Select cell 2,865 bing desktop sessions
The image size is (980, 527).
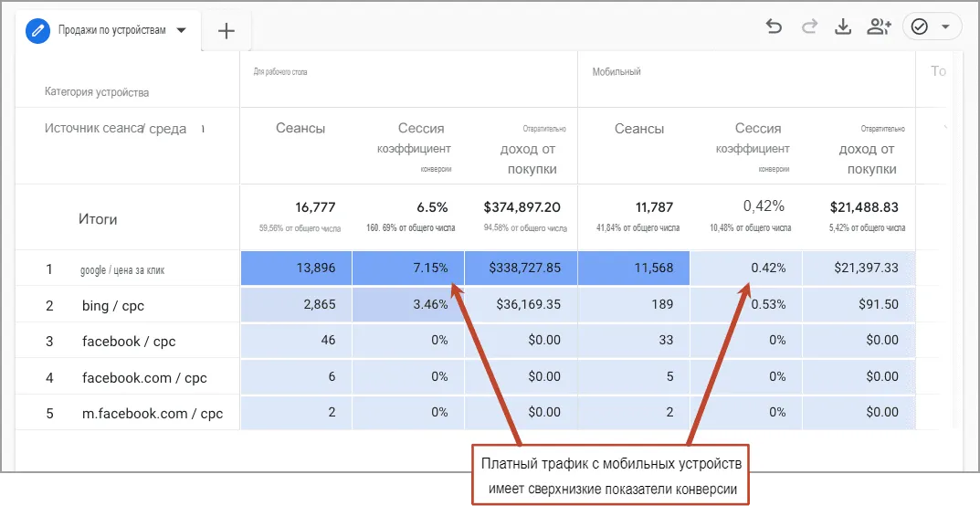tap(296, 304)
